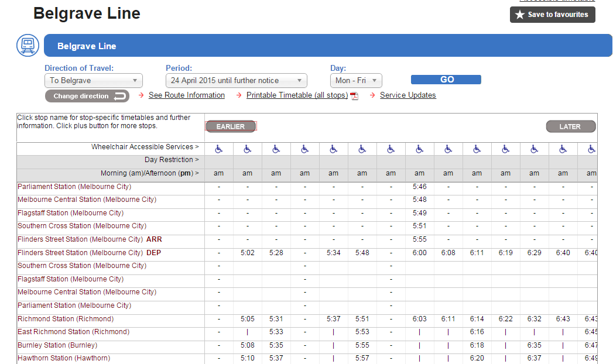Open Printable Timetable (all stops) link
The image size is (613, 364).
coord(297,95)
